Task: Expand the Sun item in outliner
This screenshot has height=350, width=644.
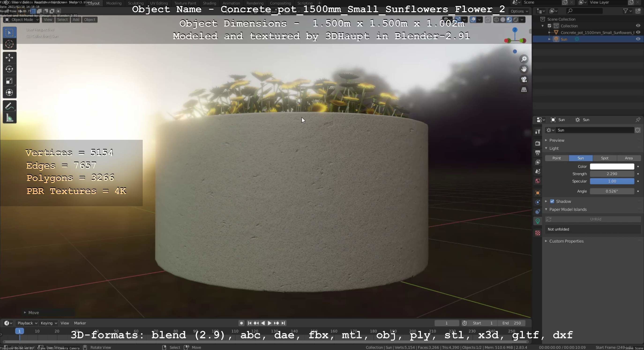Action: click(549, 39)
